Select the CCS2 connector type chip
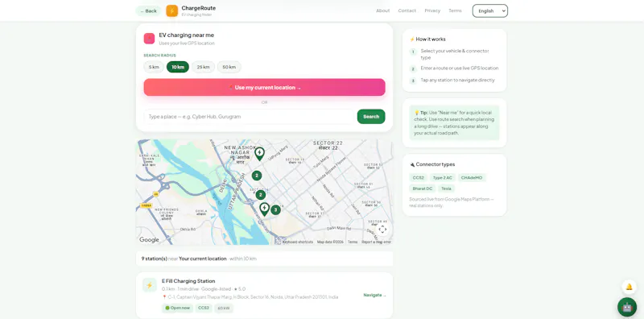The height and width of the screenshot is (319, 644). coord(418,177)
